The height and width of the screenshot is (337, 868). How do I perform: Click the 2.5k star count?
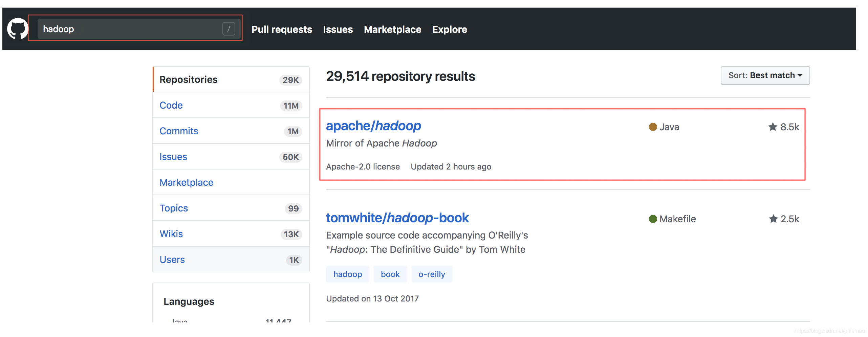(x=790, y=219)
